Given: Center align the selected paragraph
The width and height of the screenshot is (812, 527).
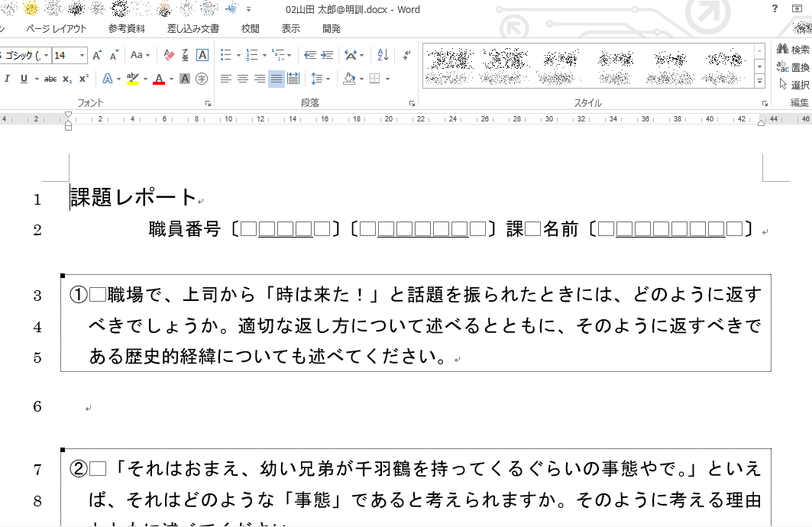Looking at the screenshot, I should pos(243,78).
